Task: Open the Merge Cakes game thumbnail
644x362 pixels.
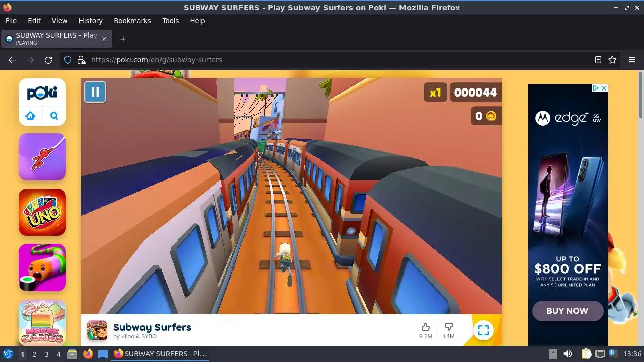Action: [x=42, y=322]
